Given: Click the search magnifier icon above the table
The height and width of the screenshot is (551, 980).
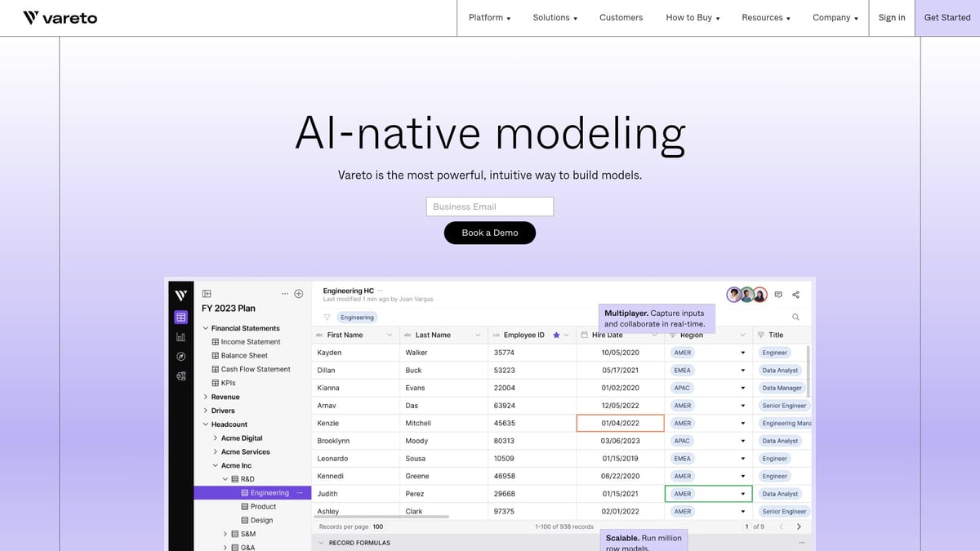Looking at the screenshot, I should (795, 317).
